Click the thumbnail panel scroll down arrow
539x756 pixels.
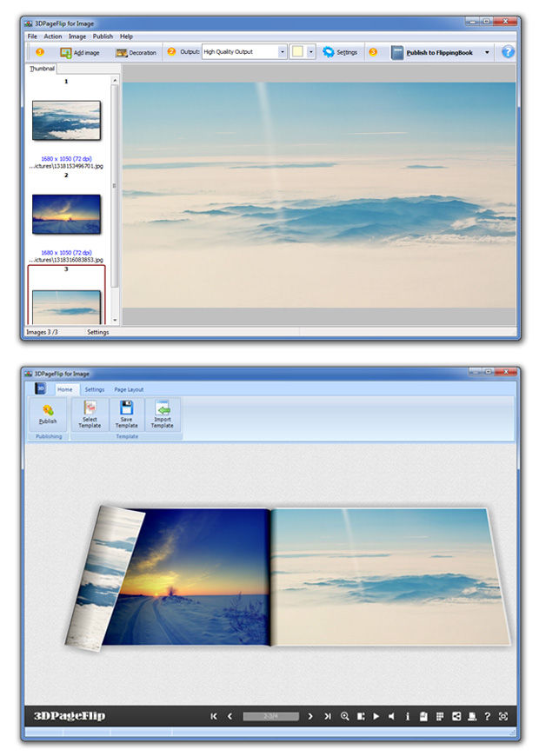click(115, 320)
